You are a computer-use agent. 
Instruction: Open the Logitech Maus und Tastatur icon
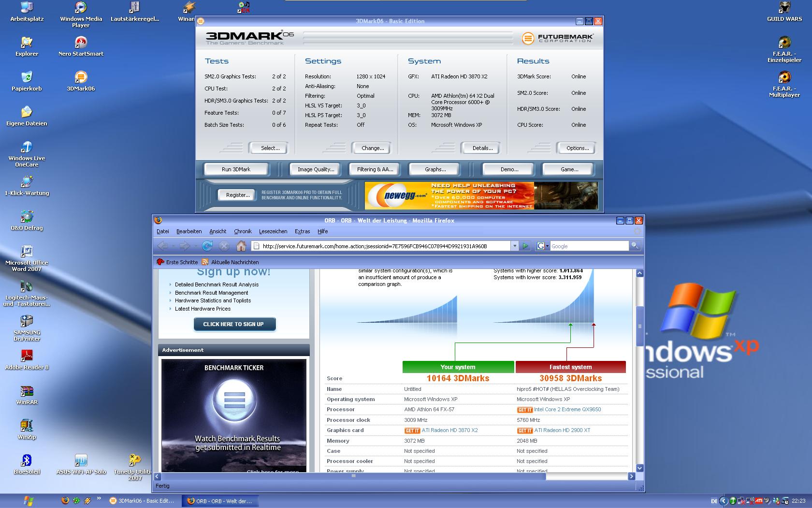[27, 294]
